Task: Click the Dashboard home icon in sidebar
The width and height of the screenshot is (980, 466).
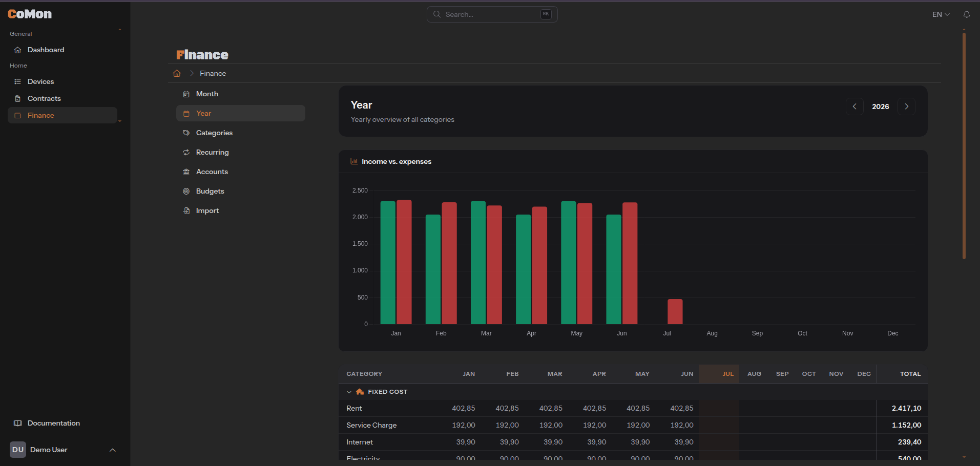Action: pyautogui.click(x=17, y=50)
